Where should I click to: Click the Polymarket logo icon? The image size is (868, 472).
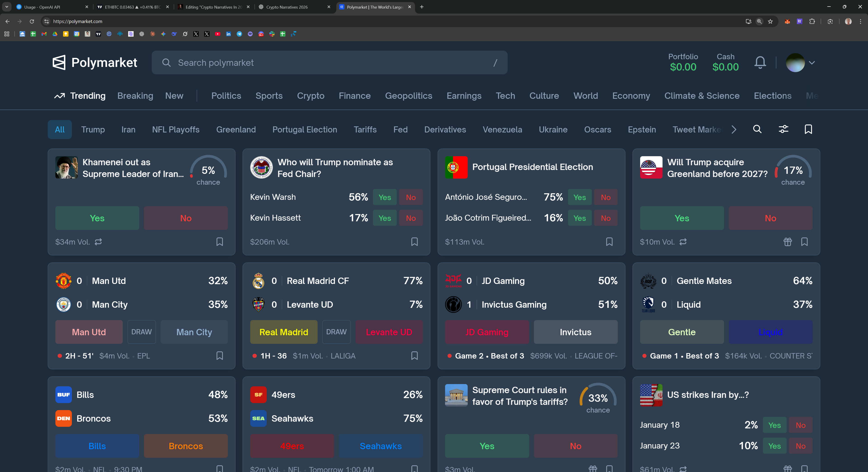click(59, 63)
